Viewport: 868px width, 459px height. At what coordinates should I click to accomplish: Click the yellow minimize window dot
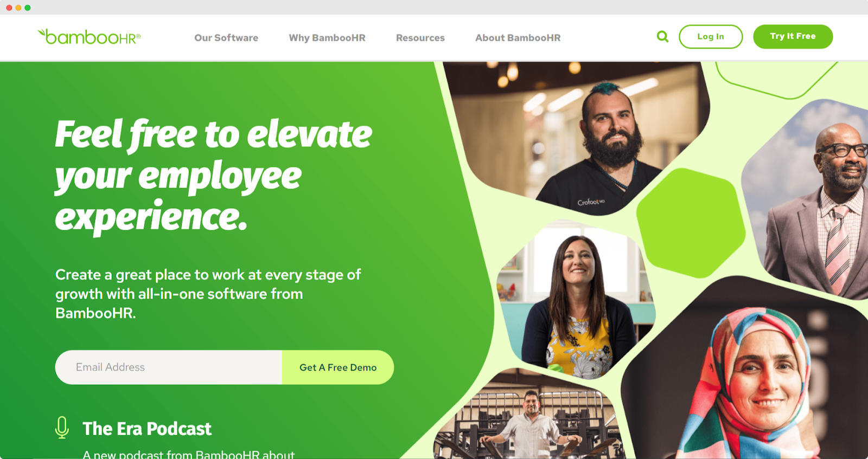point(18,8)
